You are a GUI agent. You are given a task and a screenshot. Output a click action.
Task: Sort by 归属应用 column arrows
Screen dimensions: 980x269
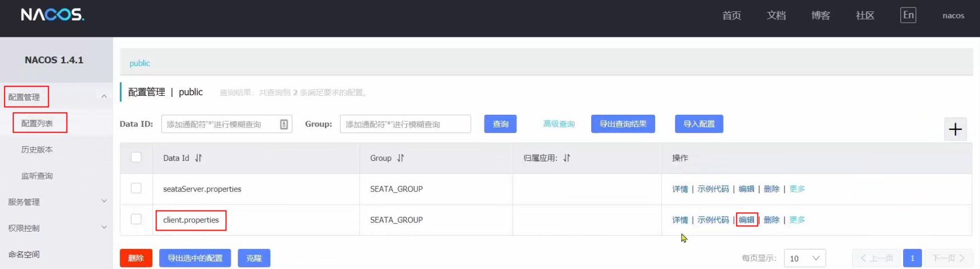tap(566, 158)
